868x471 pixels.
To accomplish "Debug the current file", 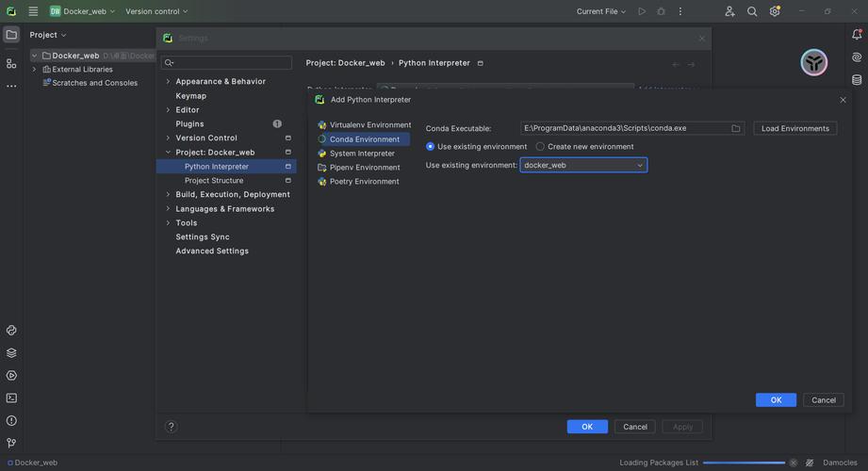I will [661, 11].
